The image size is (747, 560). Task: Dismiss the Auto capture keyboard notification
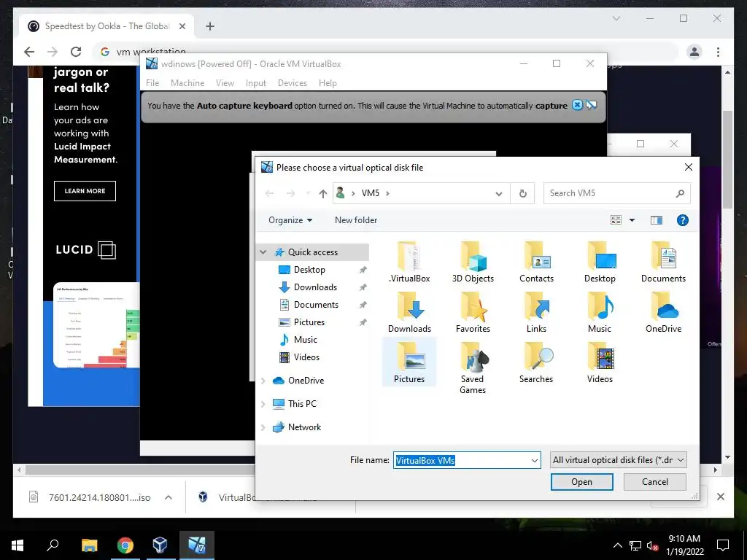point(577,105)
